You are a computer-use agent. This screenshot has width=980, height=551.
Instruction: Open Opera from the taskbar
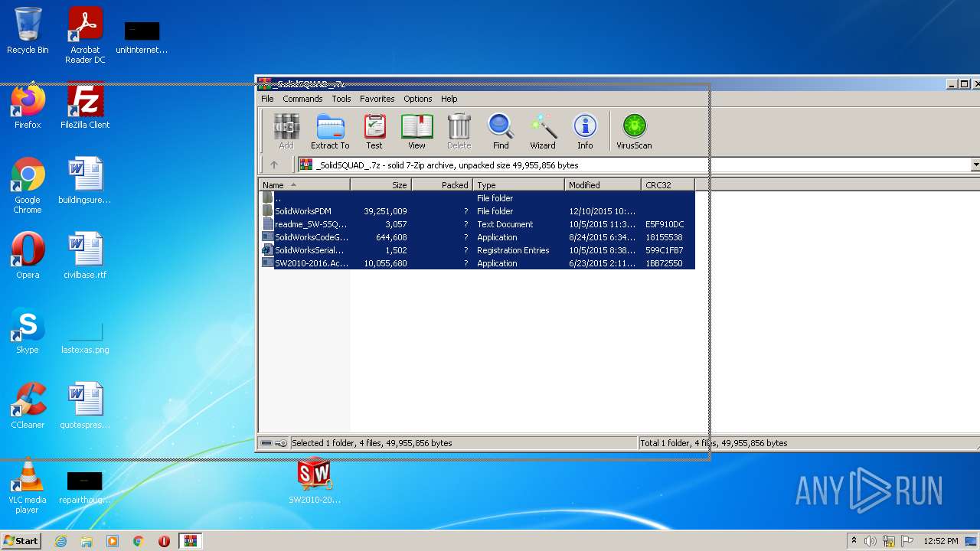(x=164, y=541)
